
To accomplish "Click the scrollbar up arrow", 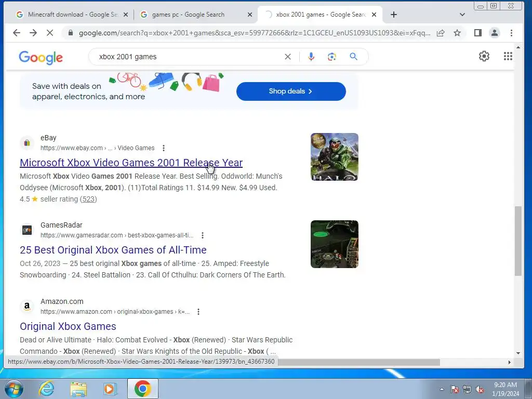I will pyautogui.click(x=518, y=47).
